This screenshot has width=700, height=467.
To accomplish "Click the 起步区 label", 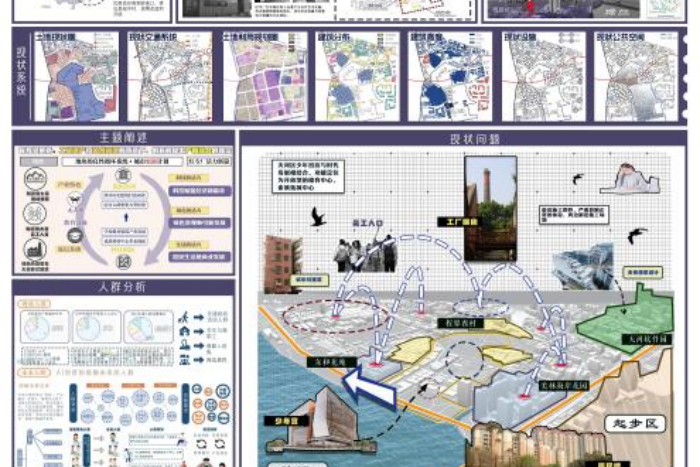I will coord(634,423).
